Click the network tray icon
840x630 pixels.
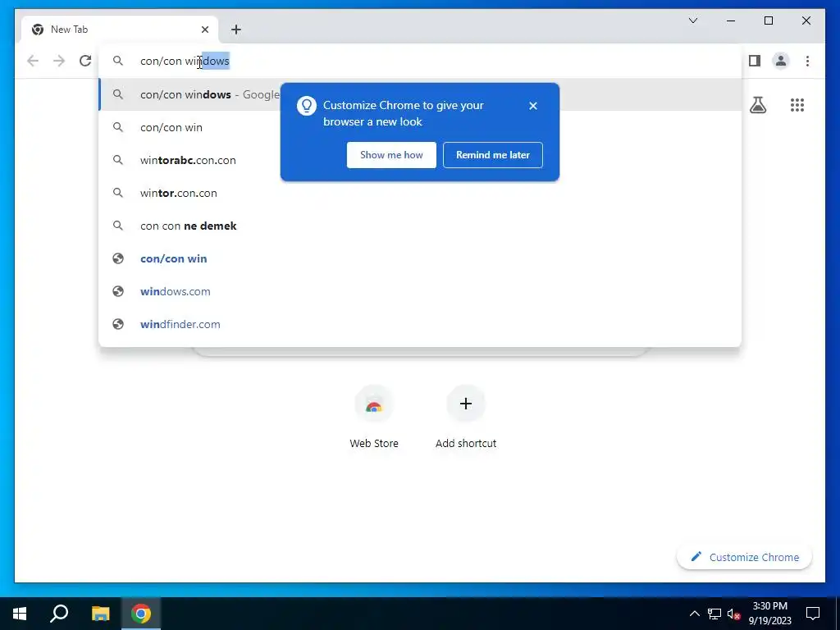pyautogui.click(x=714, y=614)
